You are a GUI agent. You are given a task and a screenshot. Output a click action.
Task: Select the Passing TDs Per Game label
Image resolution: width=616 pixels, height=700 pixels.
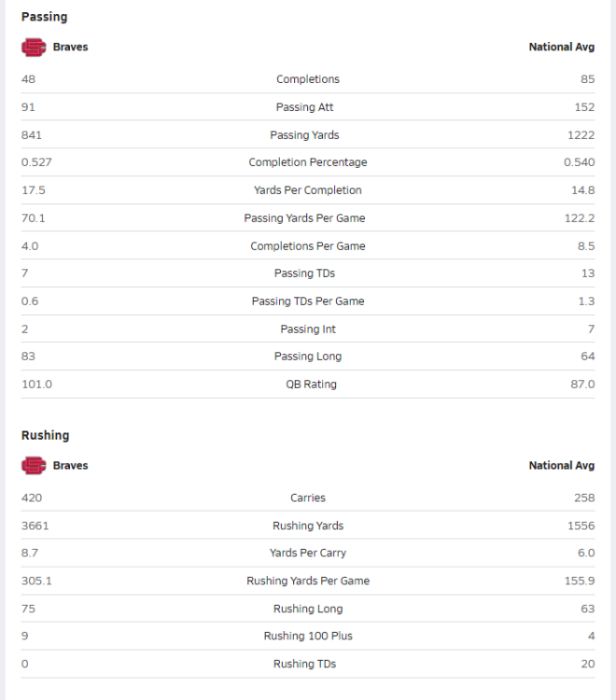tap(308, 301)
